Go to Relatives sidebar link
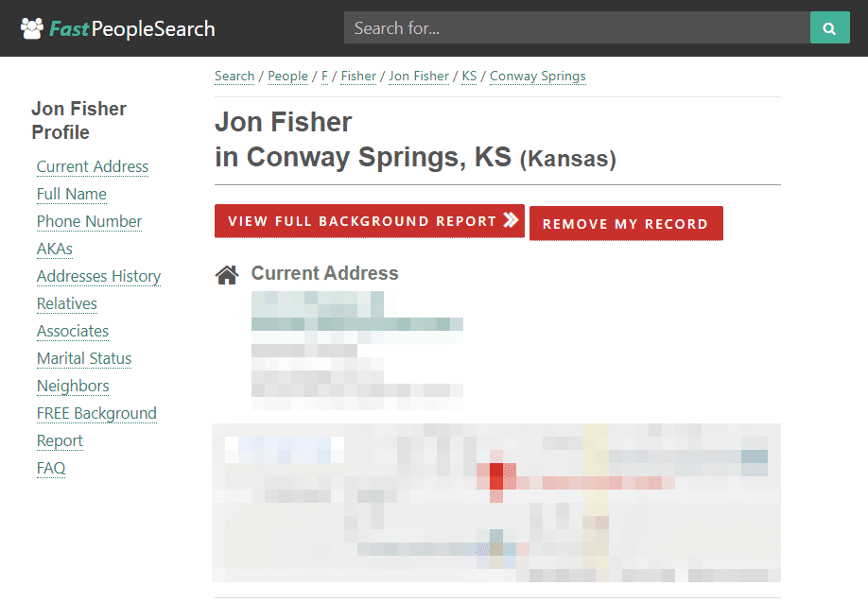Viewport: 868px width, 603px height. pos(67,303)
